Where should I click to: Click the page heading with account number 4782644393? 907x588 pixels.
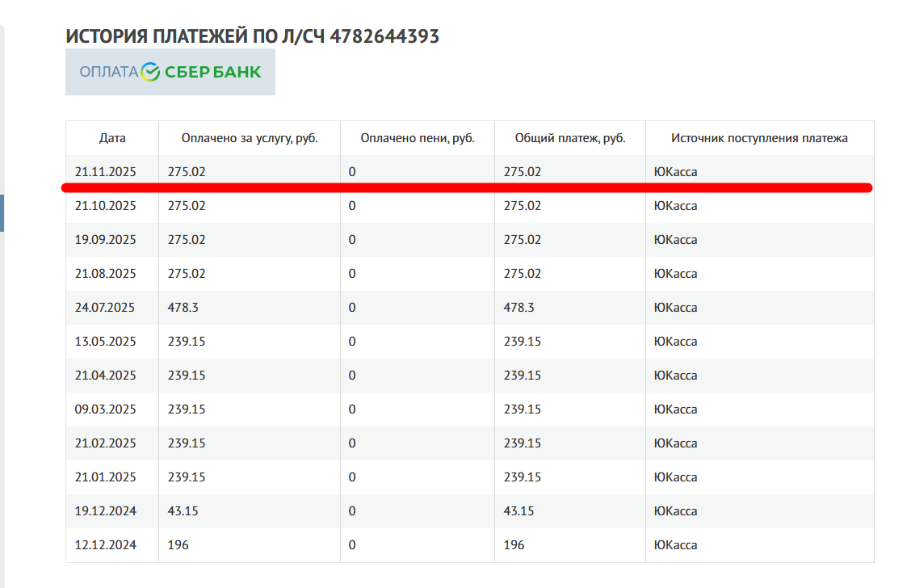tap(252, 36)
